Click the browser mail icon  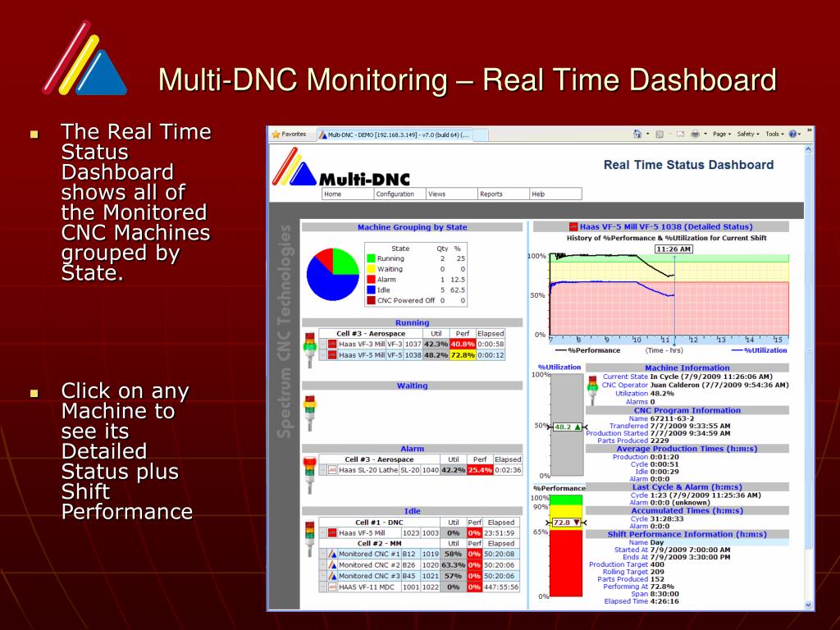click(680, 134)
